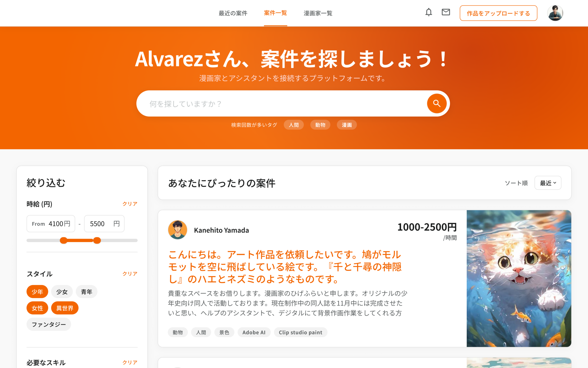Click the 人間 tag on the job card
The image size is (588, 368).
tap(201, 333)
